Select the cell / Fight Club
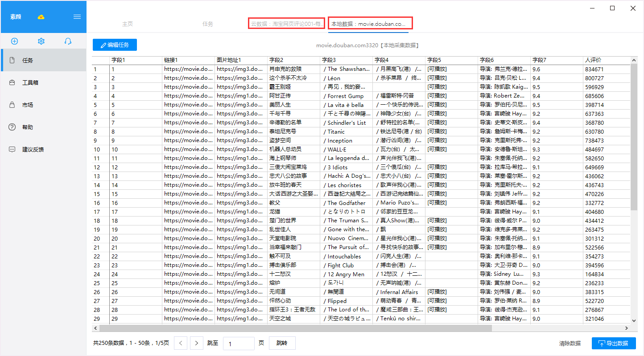644x356 pixels. coord(347,265)
